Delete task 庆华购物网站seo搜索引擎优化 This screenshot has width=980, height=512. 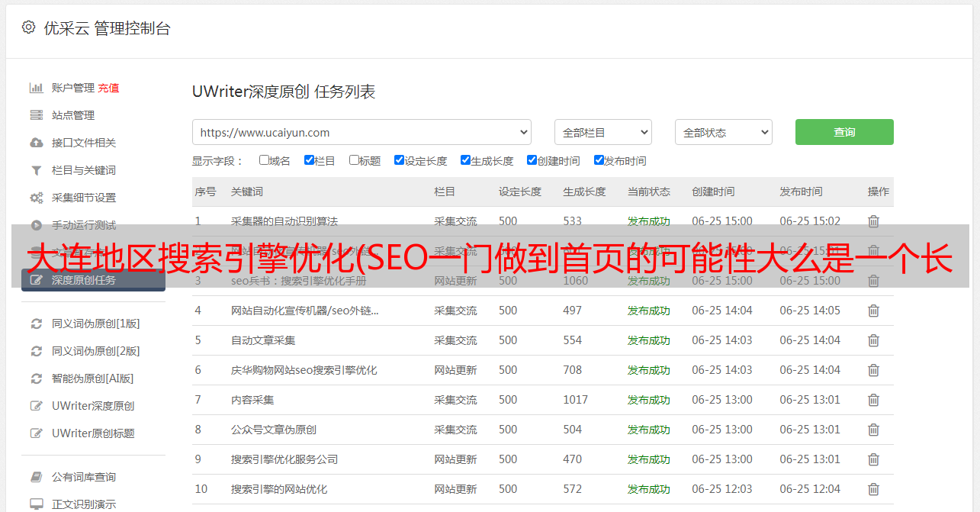[873, 370]
